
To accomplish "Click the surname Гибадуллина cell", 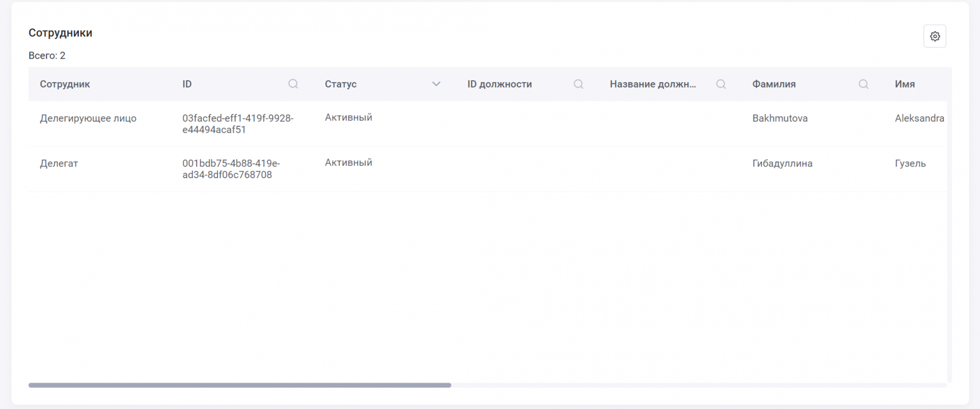I will pos(782,163).
